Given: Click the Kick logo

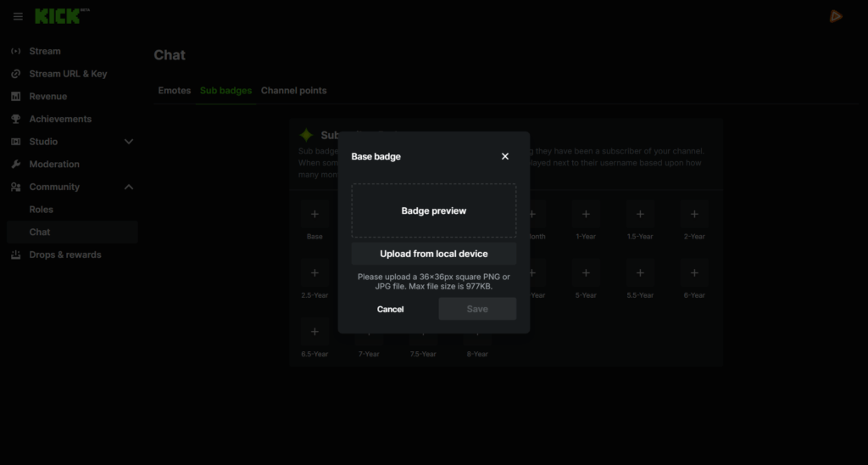Looking at the screenshot, I should [58, 16].
